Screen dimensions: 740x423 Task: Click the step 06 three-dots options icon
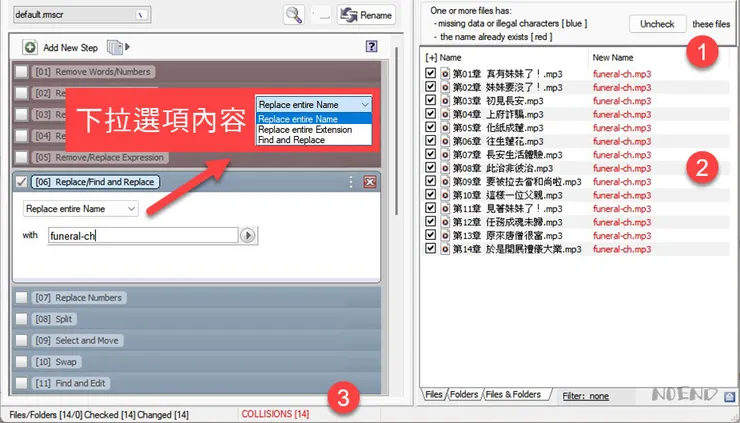tap(351, 182)
